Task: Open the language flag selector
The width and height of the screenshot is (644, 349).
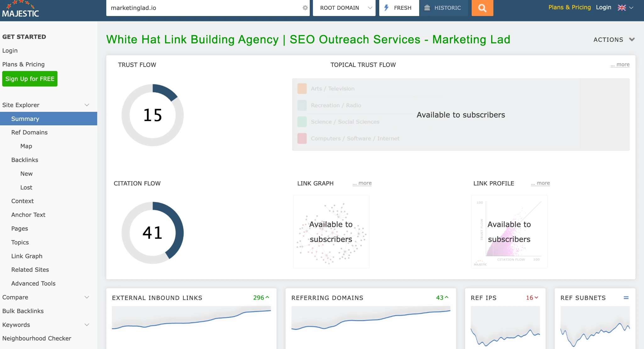Action: click(625, 8)
